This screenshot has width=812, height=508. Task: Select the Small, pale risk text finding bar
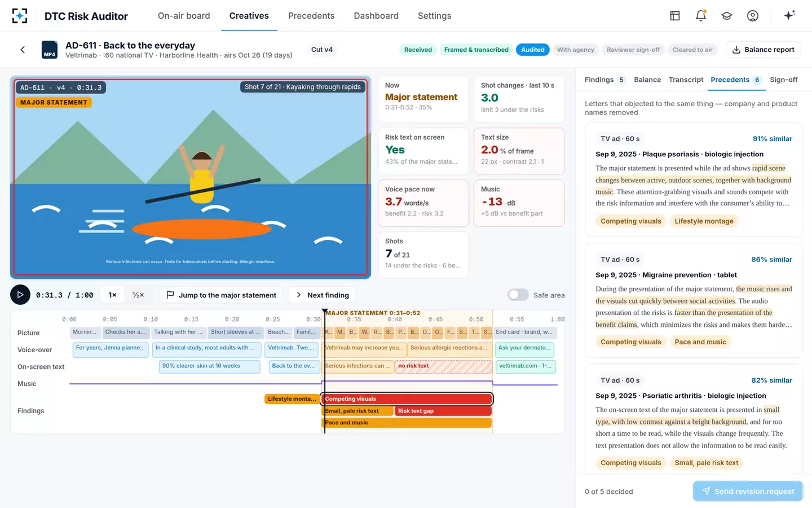358,411
